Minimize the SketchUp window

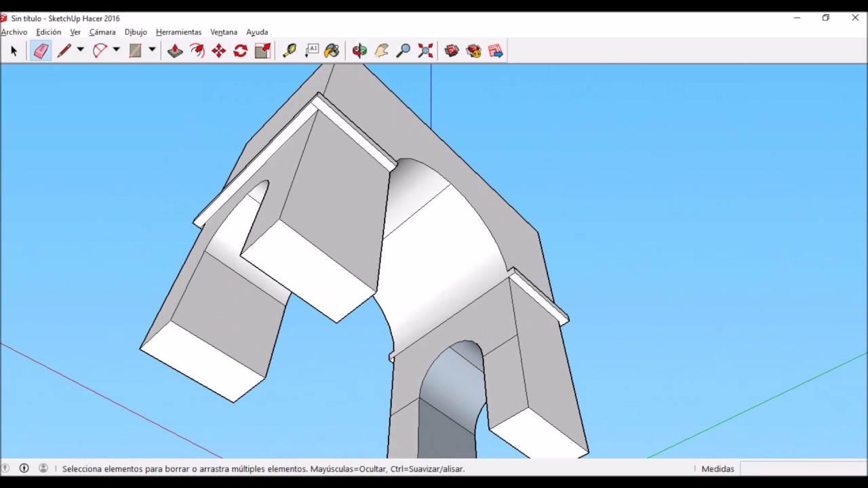[x=797, y=18]
